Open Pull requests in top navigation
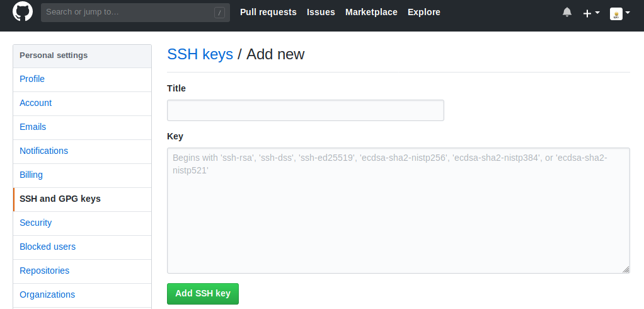Image resolution: width=644 pixels, height=309 pixels. click(x=268, y=12)
